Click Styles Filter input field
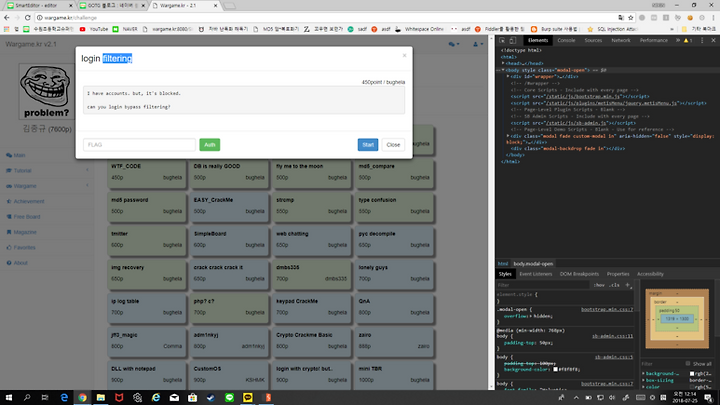This screenshot has width=720, height=405. coord(543,285)
